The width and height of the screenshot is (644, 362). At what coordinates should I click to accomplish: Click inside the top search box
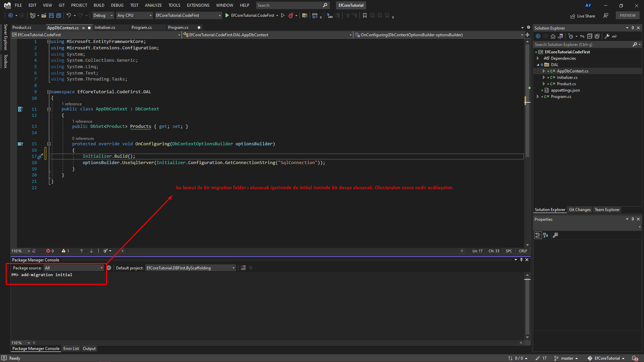coord(289,5)
